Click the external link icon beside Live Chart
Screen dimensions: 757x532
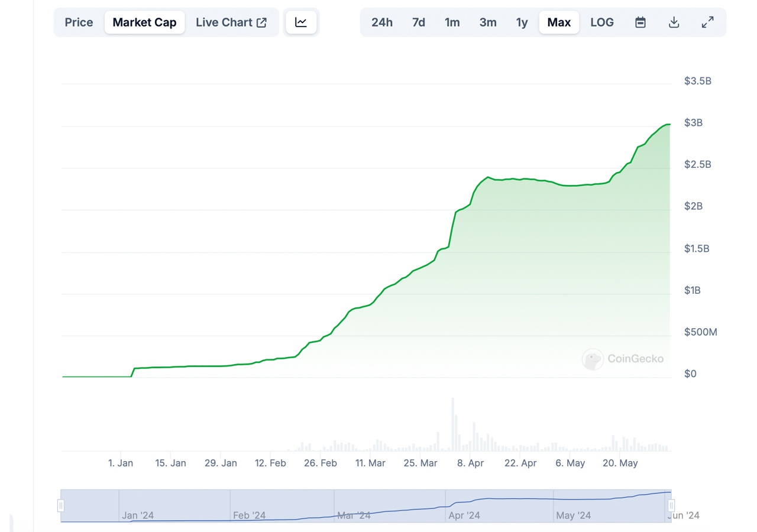(261, 22)
